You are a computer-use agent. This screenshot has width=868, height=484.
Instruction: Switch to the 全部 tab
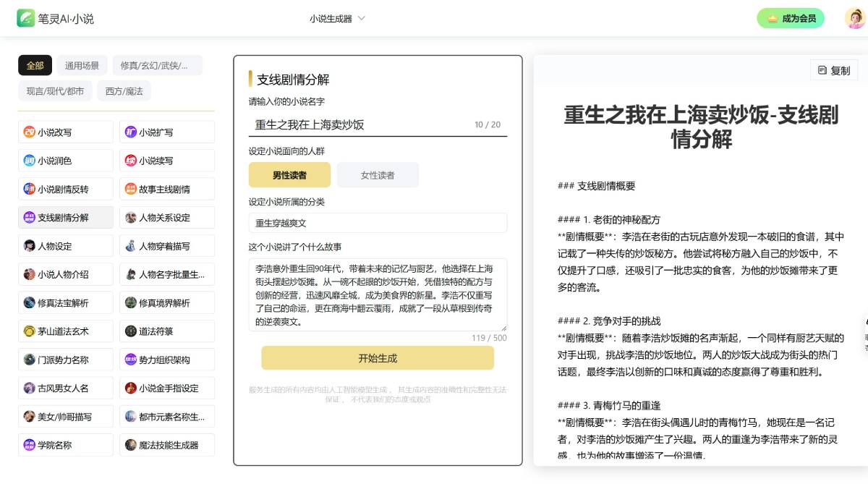click(x=35, y=64)
